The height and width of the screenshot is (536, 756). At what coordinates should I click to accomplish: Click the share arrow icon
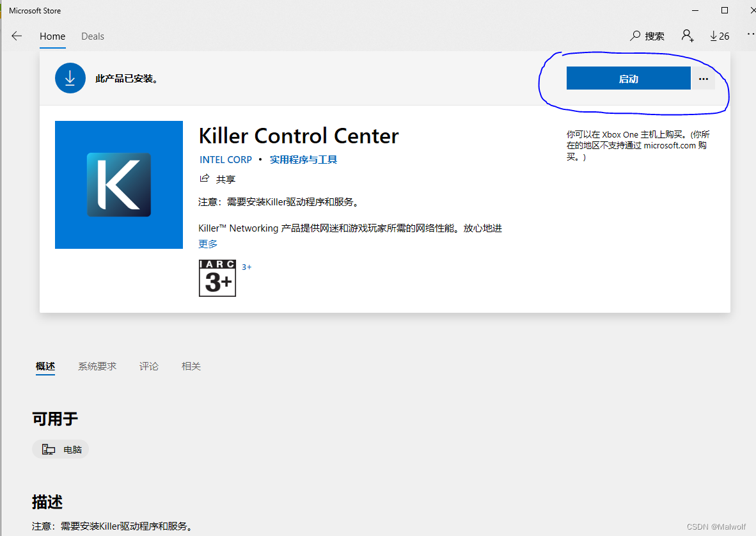tap(205, 178)
